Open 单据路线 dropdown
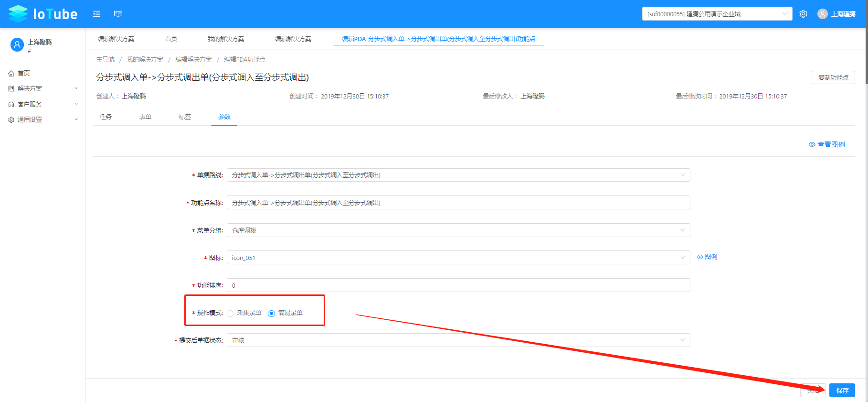This screenshot has height=402, width=868. pos(458,175)
